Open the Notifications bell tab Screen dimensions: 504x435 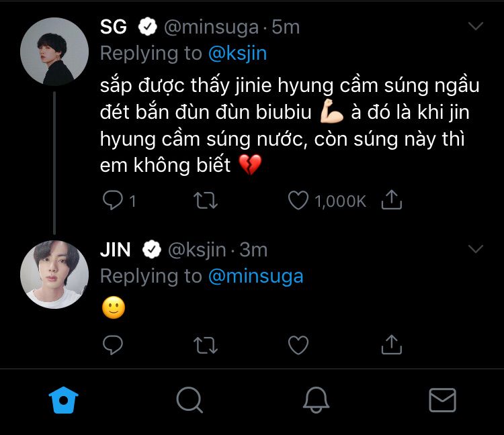(316, 400)
